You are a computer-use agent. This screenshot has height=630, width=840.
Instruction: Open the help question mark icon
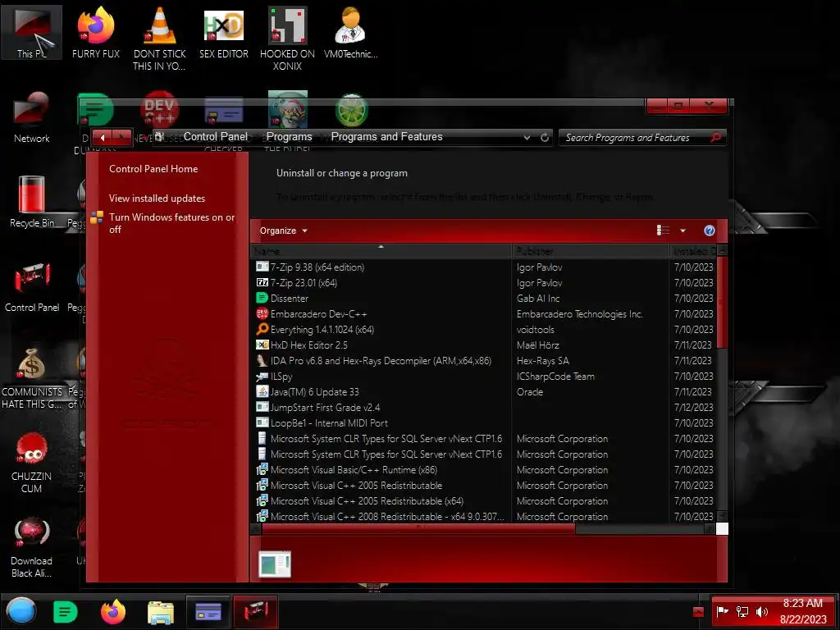coord(710,231)
